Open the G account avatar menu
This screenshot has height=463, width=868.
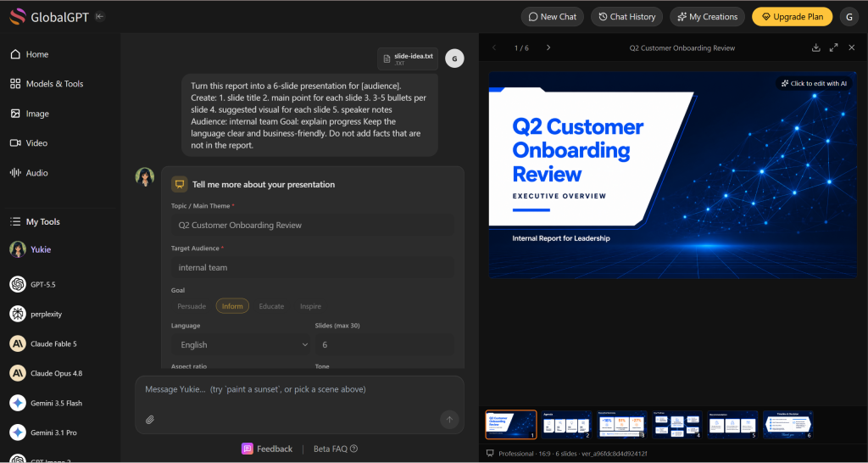[849, 17]
